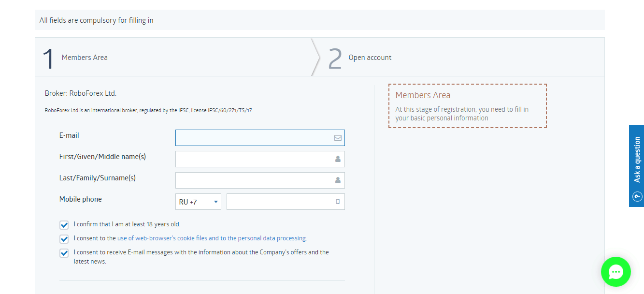Image resolution: width=644 pixels, height=294 pixels.
Task: Toggle the E-mail messages consent checkbox
Action: click(x=64, y=253)
